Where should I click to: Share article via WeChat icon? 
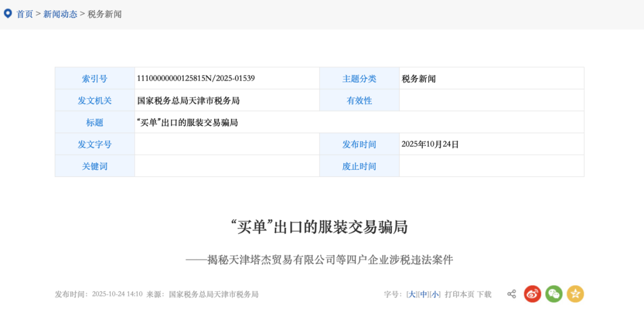click(x=554, y=294)
